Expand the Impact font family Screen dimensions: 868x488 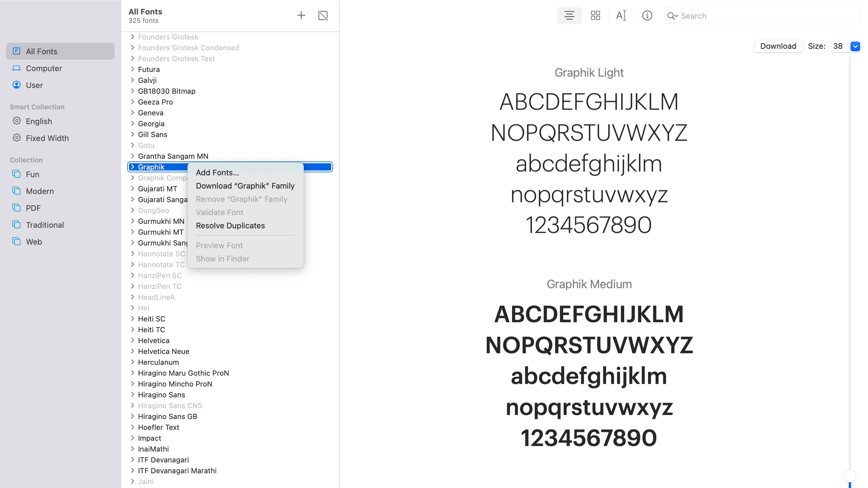coord(132,438)
